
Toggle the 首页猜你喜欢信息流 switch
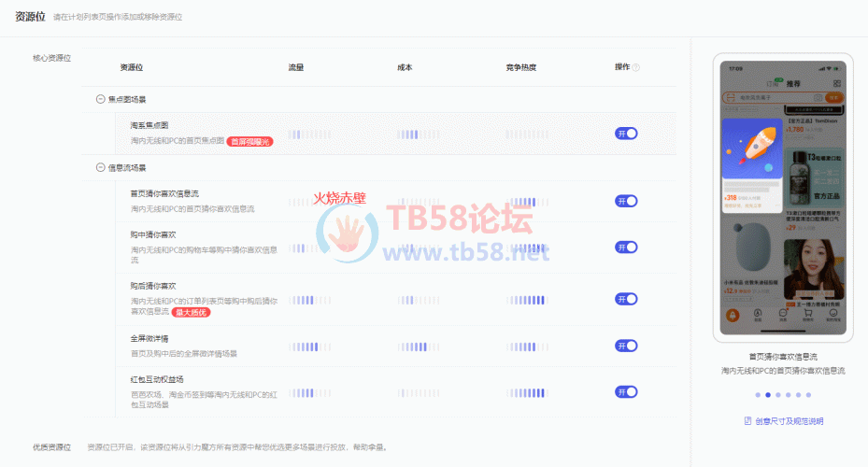point(626,201)
